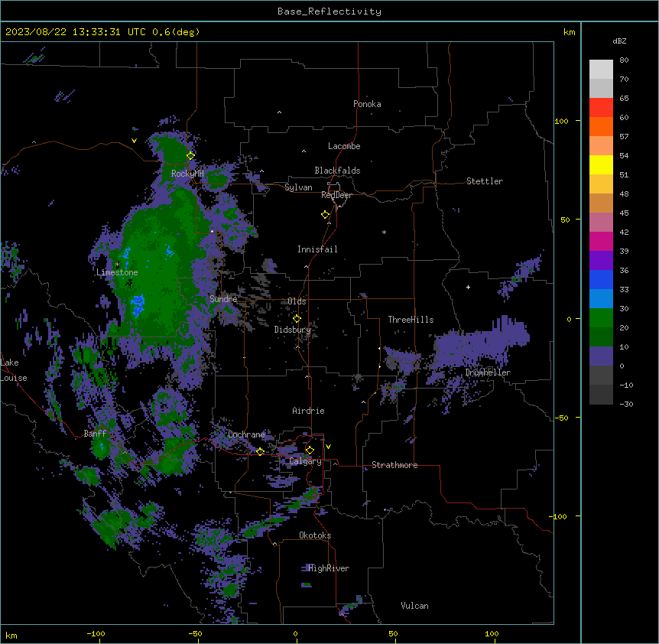Click the dark gray -10 to -30 dBZ swatch
The width and height of the screenshot is (659, 644).
pos(601,395)
